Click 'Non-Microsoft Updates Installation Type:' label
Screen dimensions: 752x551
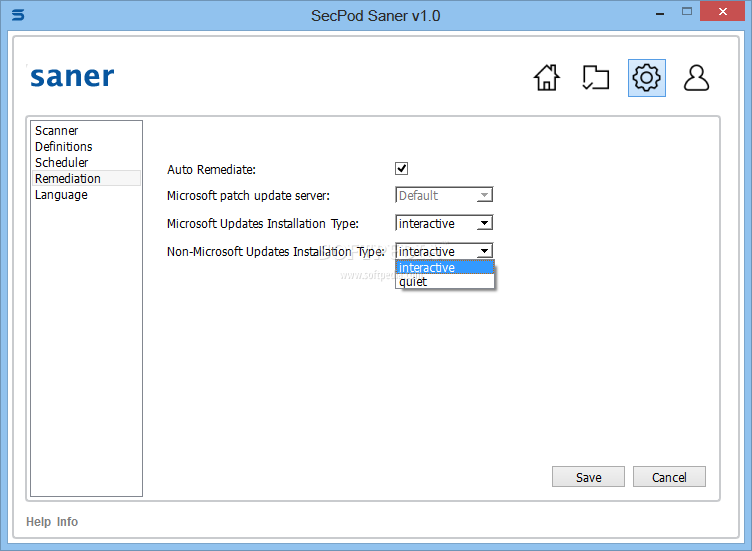(276, 251)
